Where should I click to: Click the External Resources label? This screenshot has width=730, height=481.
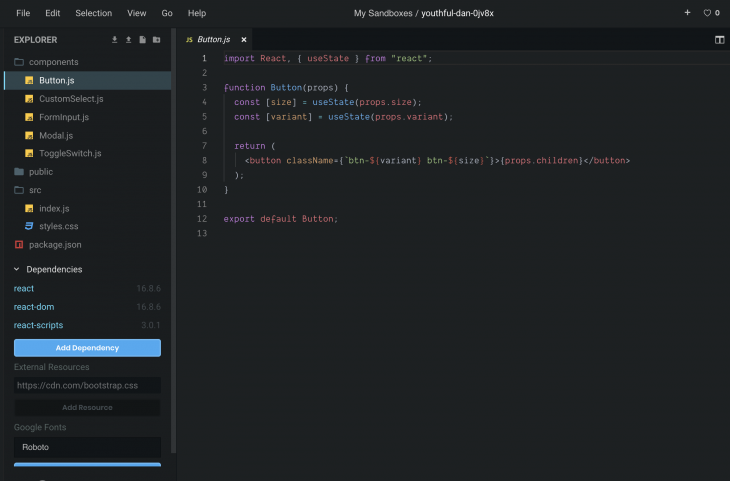pyautogui.click(x=52, y=367)
